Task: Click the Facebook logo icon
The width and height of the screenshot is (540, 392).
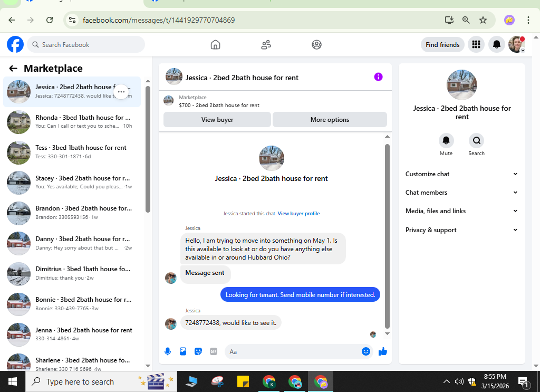Action: [x=15, y=44]
